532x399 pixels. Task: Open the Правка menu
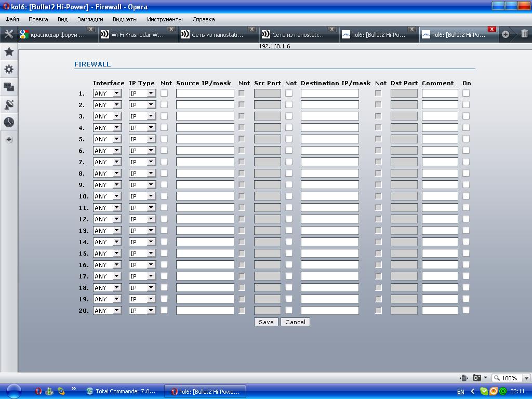click(x=38, y=19)
